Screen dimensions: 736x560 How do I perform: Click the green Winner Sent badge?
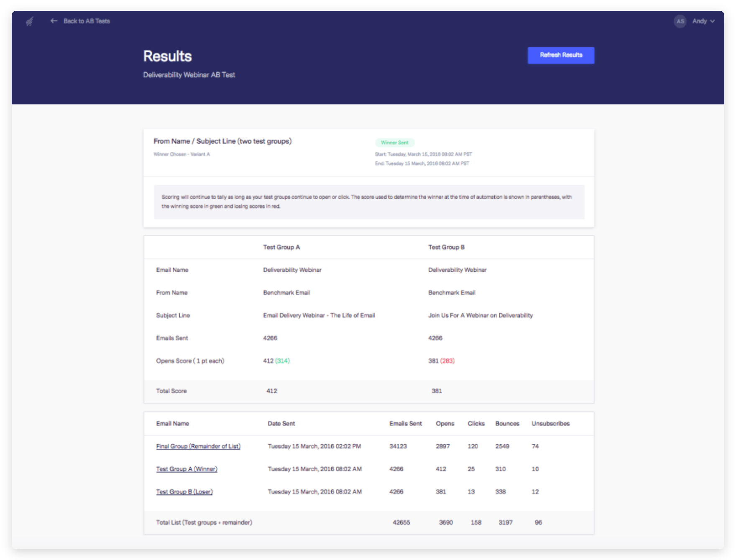pyautogui.click(x=394, y=143)
